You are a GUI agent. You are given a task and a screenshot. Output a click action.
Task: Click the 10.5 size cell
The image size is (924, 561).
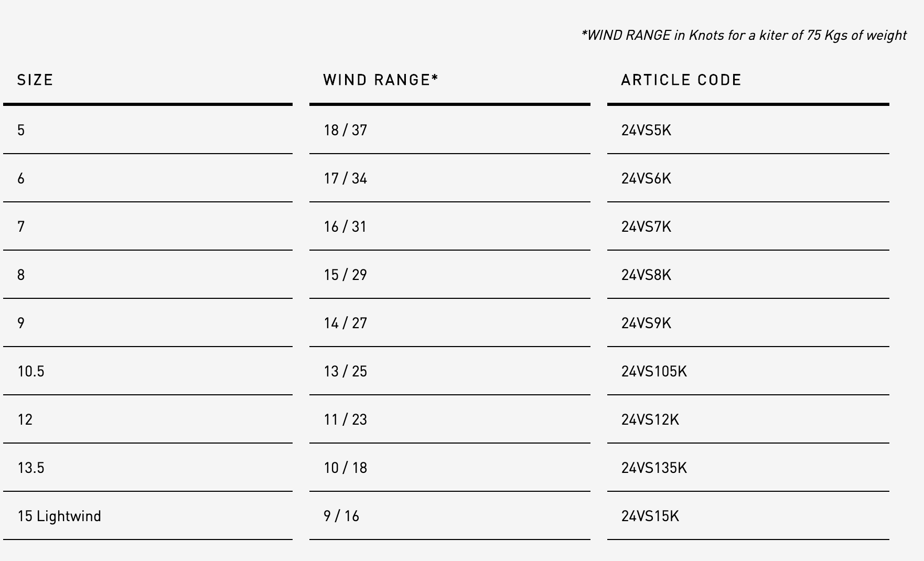click(31, 371)
